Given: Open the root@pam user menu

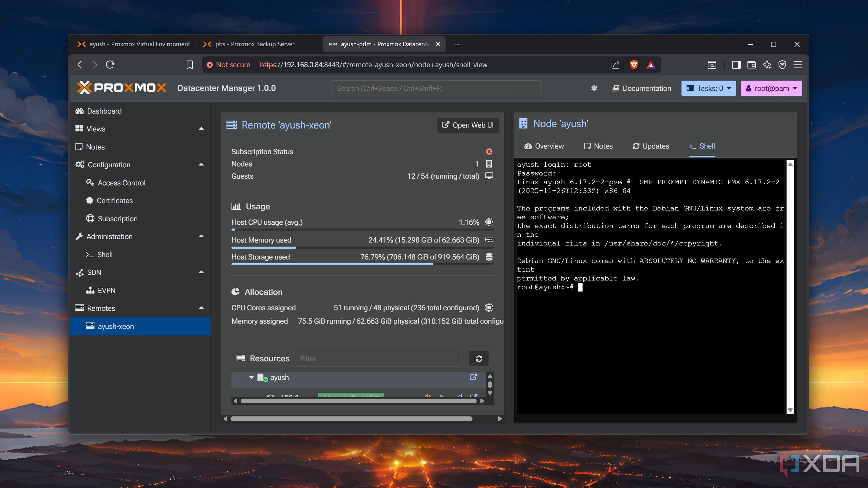Looking at the screenshot, I should [x=771, y=88].
